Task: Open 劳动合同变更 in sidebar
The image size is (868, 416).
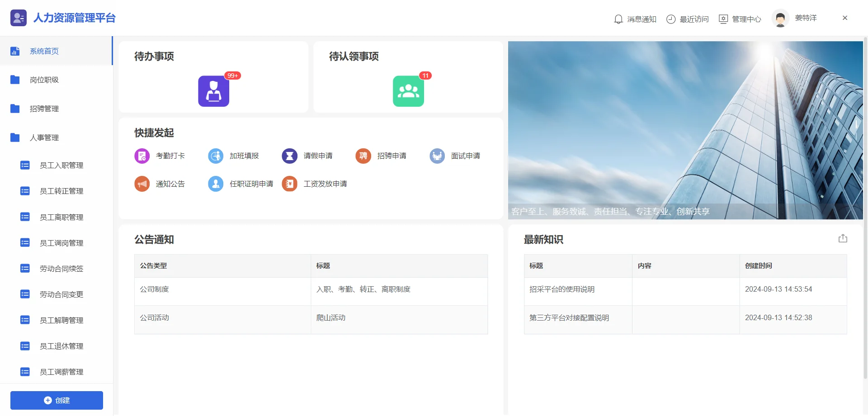Action: pyautogui.click(x=56, y=295)
